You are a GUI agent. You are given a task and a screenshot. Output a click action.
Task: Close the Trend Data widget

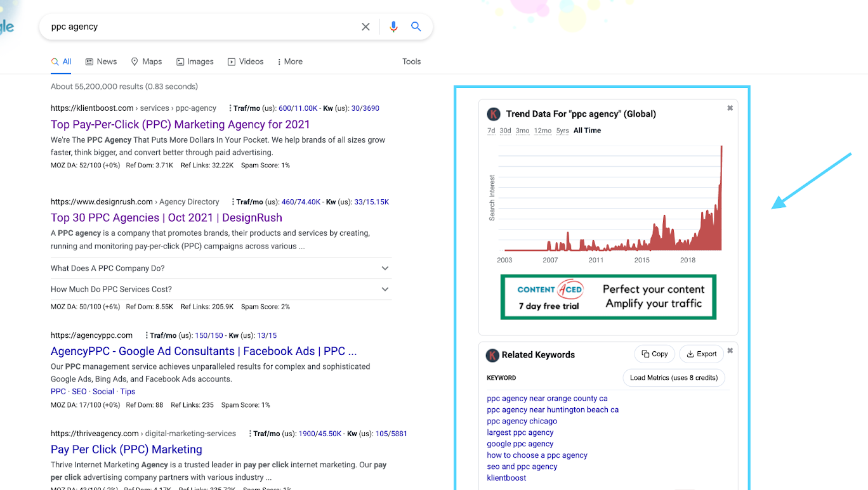pos(730,108)
